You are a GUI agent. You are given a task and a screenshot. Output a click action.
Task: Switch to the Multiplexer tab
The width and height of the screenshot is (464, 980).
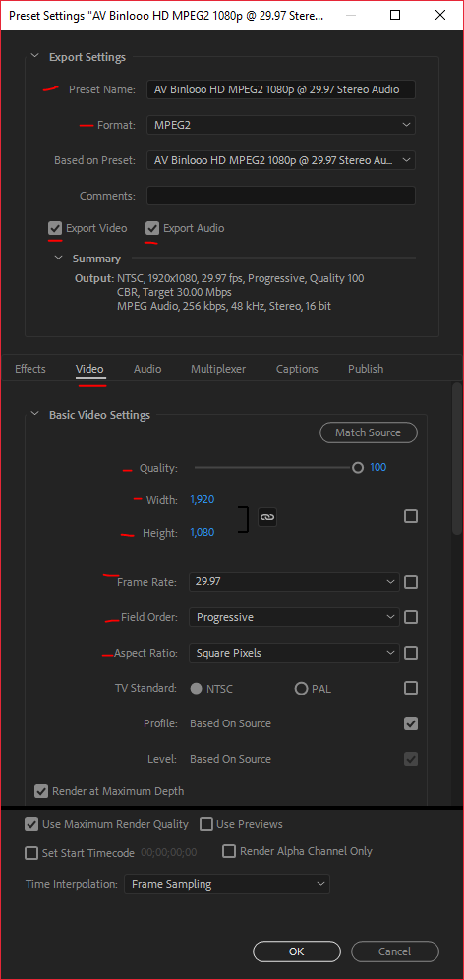click(218, 369)
